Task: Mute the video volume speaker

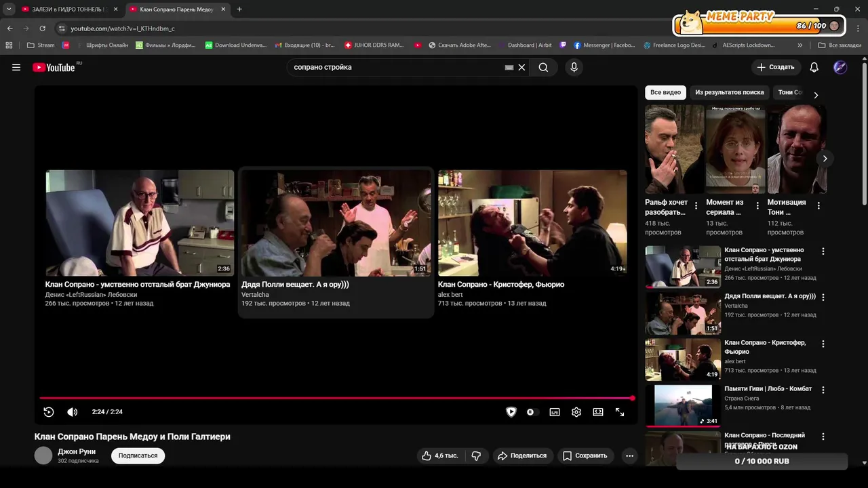Action: coord(72,411)
